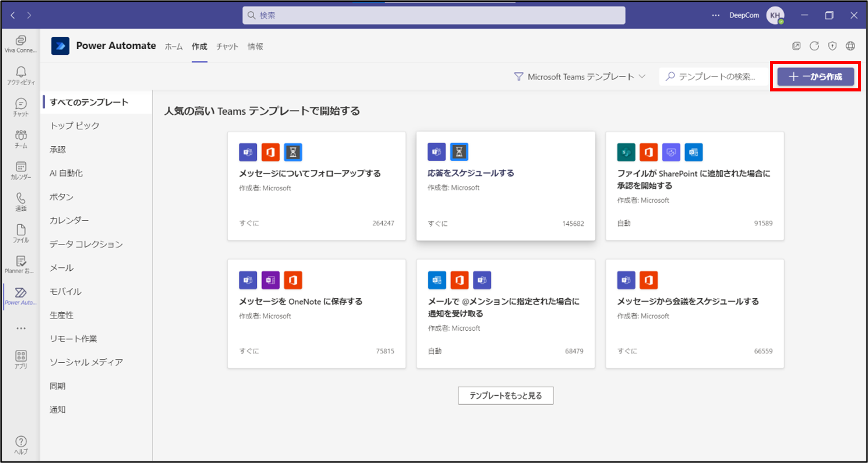This screenshot has height=463, width=868.
Task: Click the pop-out app icon
Action: tap(797, 46)
